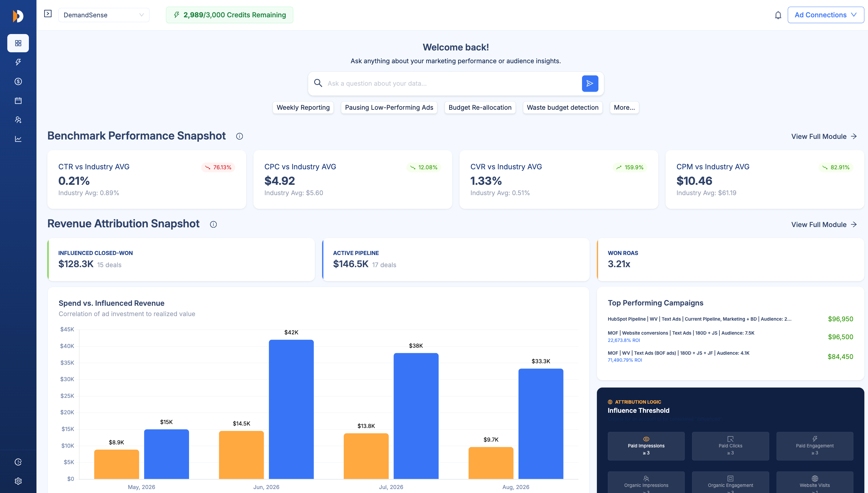Click the notification bell icon

pos(778,15)
